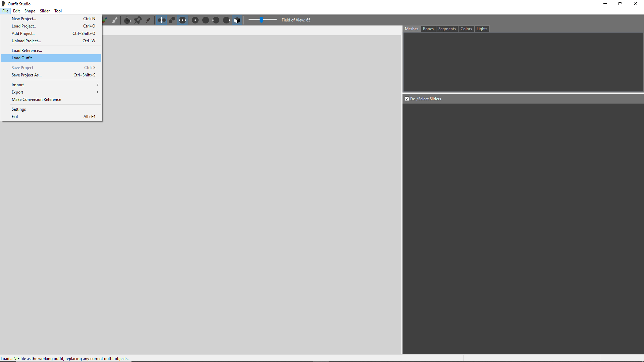
Task: Choose Unload Project... menu entry
Action: tap(51, 41)
